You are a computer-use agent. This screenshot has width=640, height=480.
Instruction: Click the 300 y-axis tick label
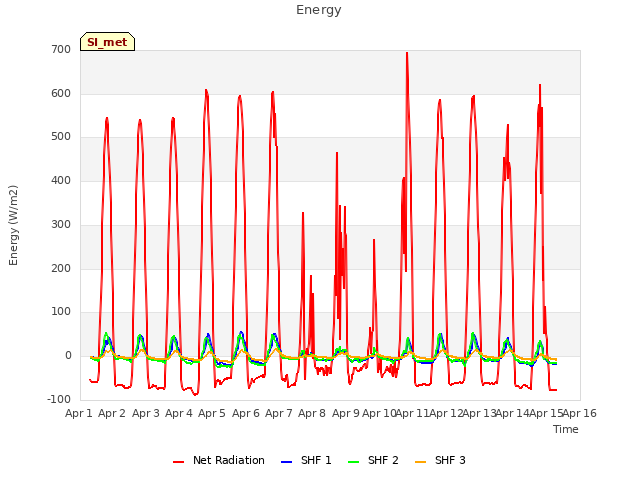(61, 224)
